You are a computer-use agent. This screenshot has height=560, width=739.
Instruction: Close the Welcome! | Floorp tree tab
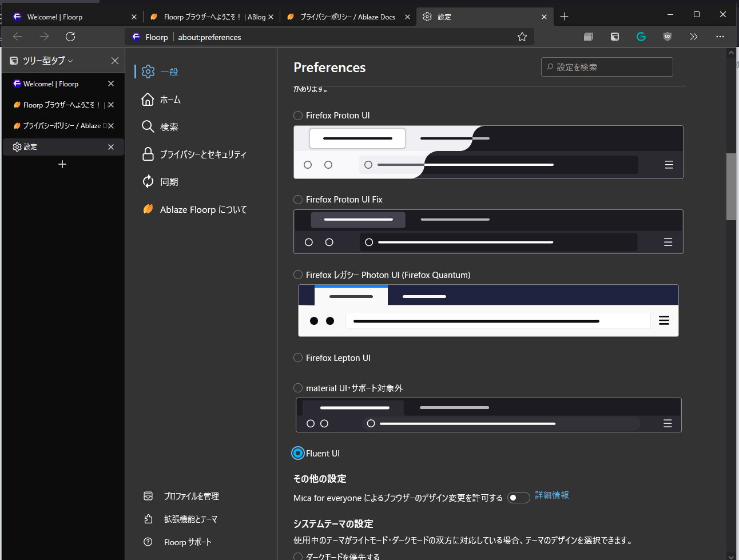pos(111,84)
